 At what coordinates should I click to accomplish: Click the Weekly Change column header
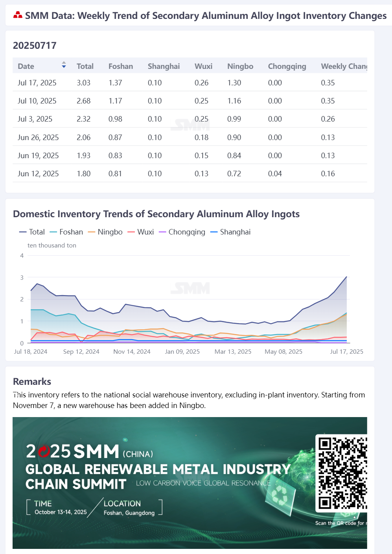(x=344, y=66)
